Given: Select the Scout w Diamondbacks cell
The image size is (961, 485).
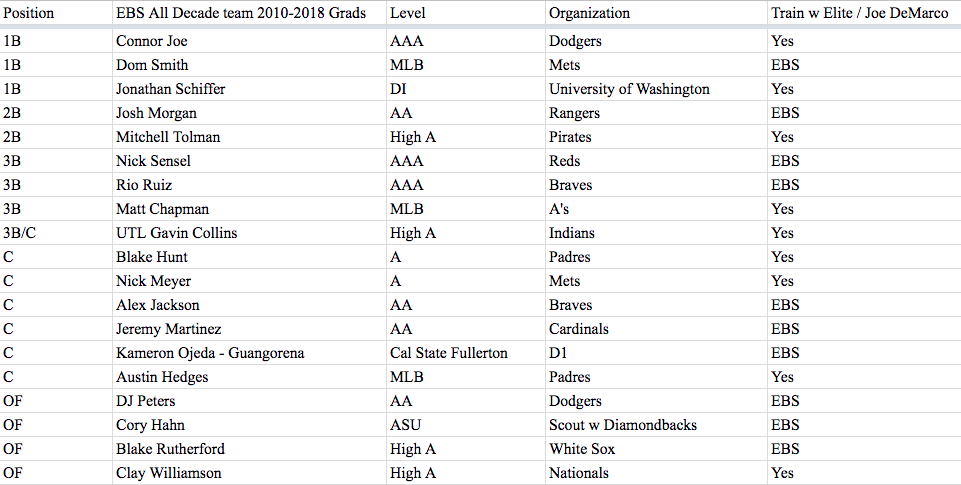Looking at the screenshot, I should (x=656, y=425).
